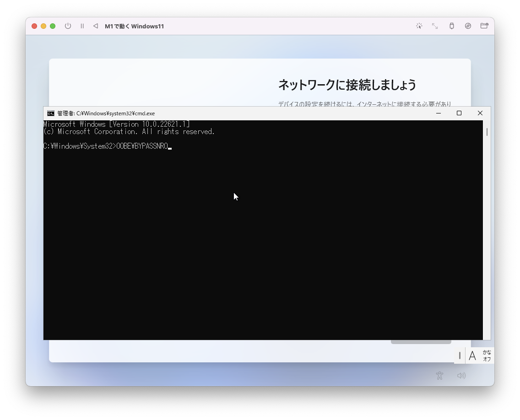Toggle the かな オフ kana input setting

[487, 355]
